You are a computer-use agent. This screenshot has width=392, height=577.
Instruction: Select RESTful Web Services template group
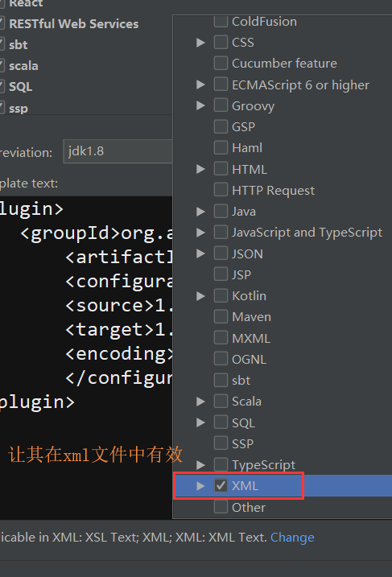coord(73,24)
